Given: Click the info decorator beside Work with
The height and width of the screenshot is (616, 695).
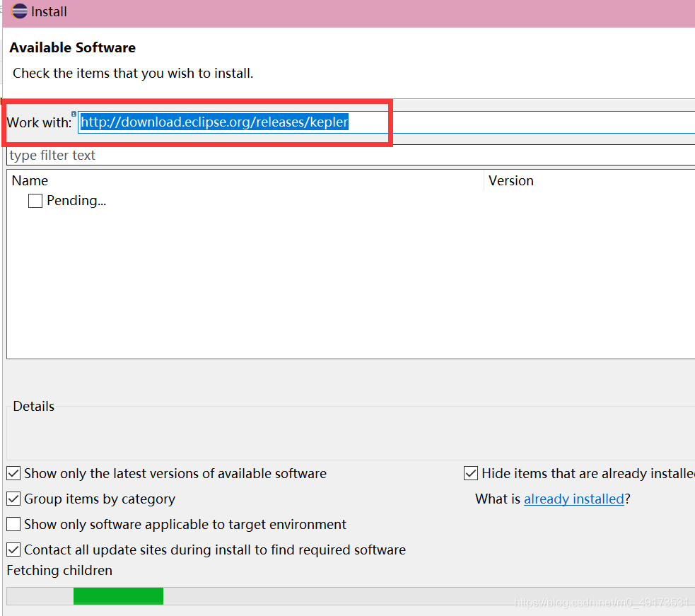Looking at the screenshot, I should [x=74, y=114].
